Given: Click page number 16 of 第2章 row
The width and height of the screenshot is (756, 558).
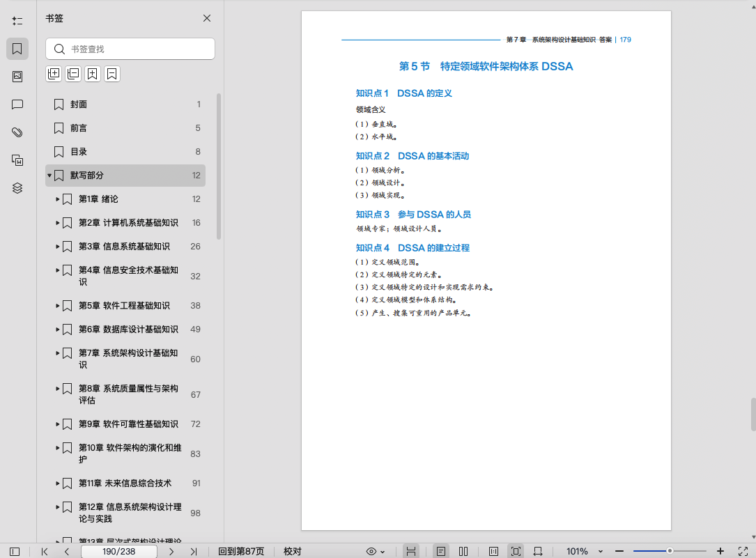Looking at the screenshot, I should click(x=196, y=223).
